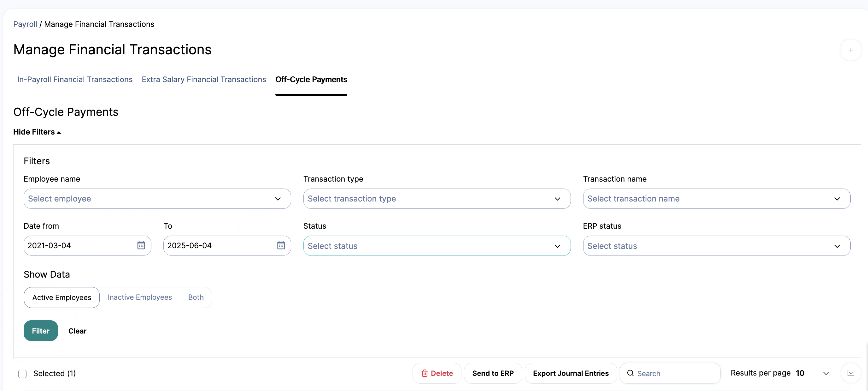Open the To date calendar icon
Screen dimensions: 868x391
click(281, 245)
